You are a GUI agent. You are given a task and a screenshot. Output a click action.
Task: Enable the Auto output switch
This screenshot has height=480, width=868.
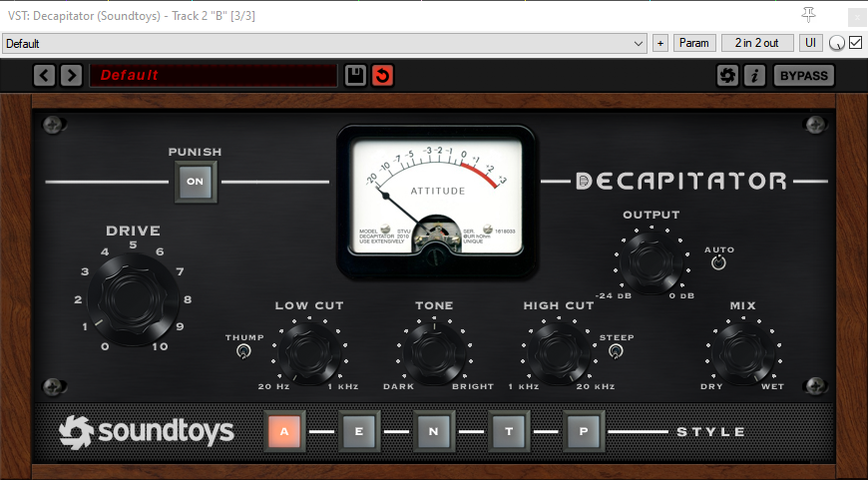(717, 263)
